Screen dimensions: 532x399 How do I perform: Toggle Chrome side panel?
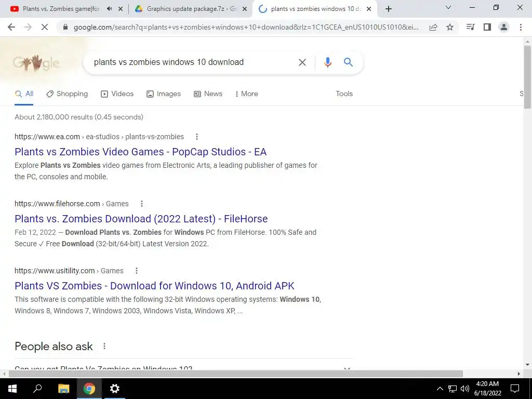click(x=487, y=27)
